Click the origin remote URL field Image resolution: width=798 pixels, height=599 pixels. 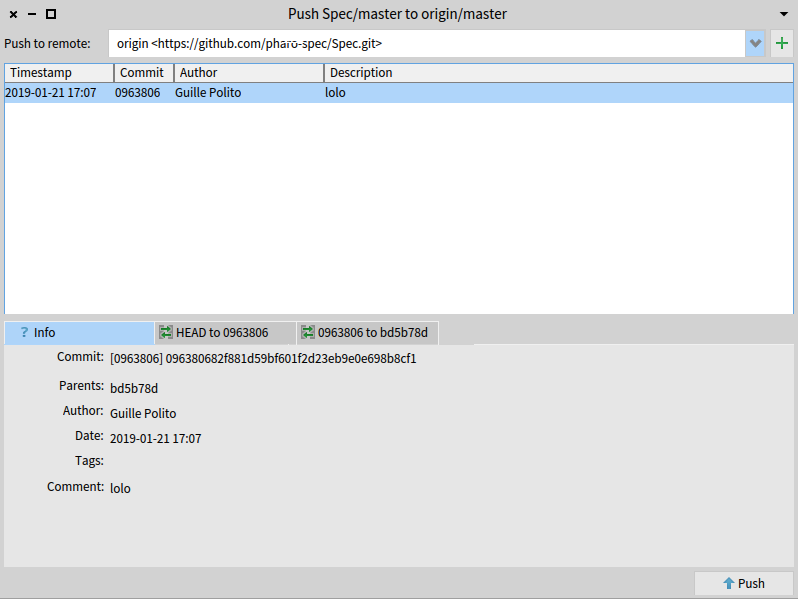point(426,44)
